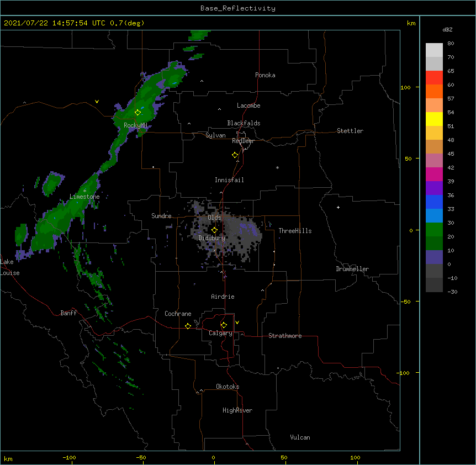Click the Lacombe city label

[248, 105]
